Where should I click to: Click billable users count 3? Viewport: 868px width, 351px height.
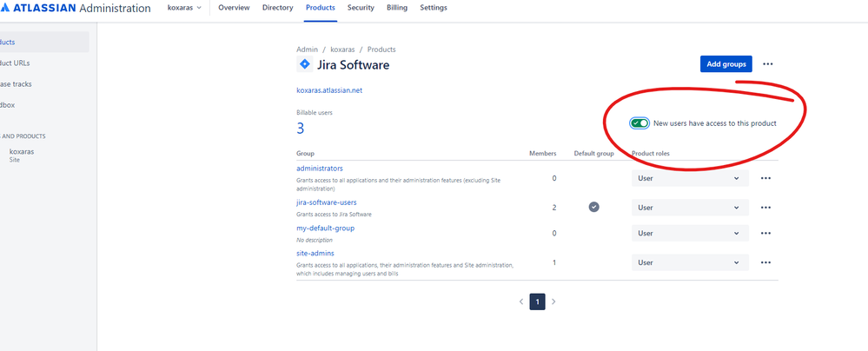(x=301, y=129)
